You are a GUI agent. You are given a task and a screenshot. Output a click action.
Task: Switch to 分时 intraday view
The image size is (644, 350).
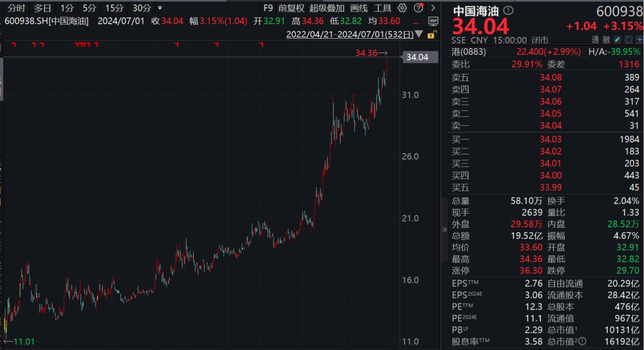(17, 8)
